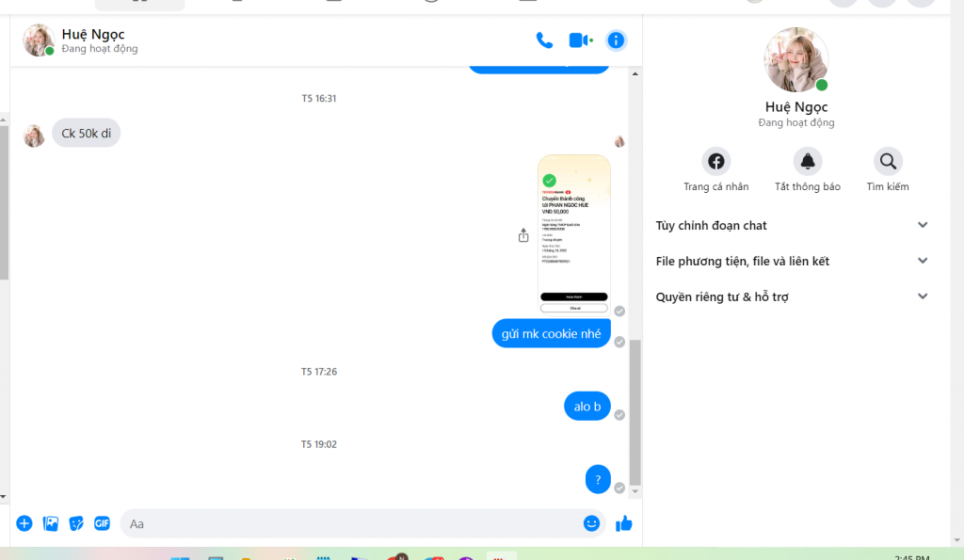Start a voice call with Huệ Ngọc
Screen dimensions: 964x560
(x=544, y=40)
